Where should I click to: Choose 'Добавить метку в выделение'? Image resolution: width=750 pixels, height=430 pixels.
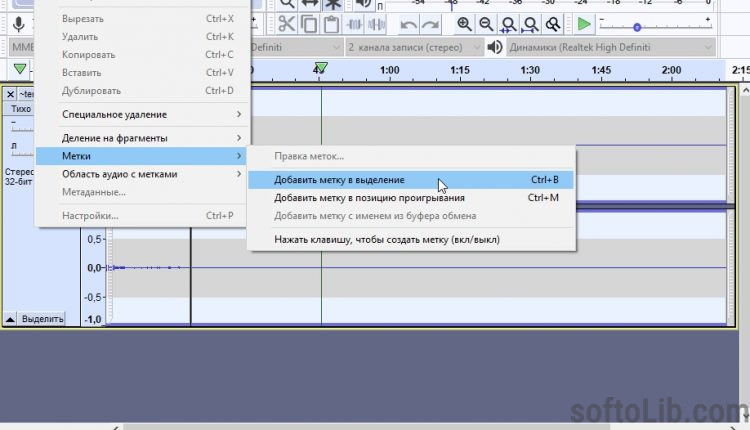[x=411, y=180]
